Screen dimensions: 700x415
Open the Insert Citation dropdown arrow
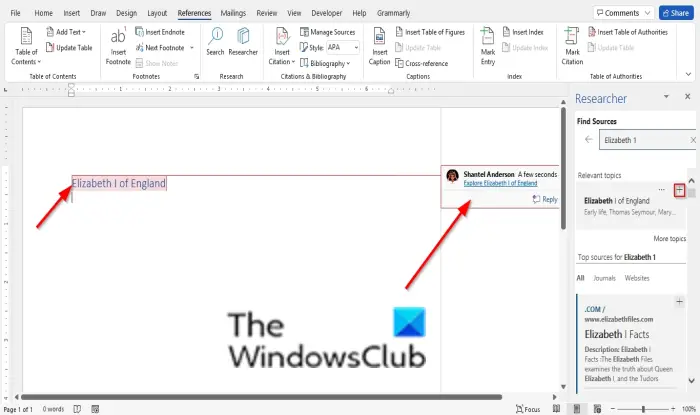coord(293,62)
